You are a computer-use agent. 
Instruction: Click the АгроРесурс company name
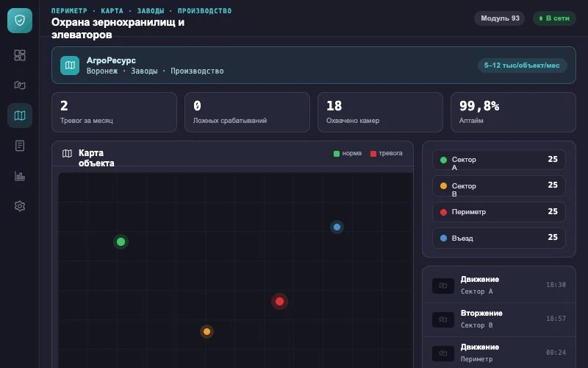pos(111,60)
